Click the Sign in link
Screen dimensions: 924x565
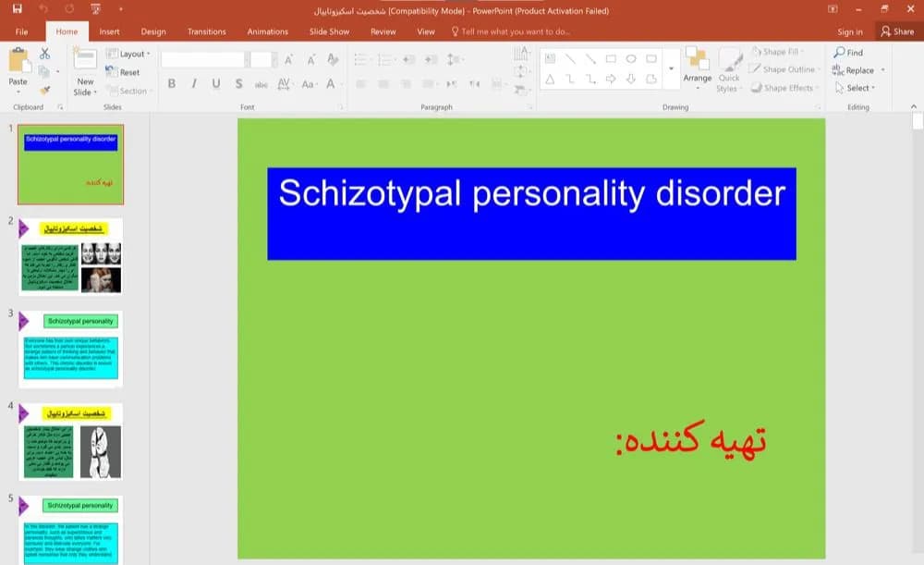[x=850, y=31]
